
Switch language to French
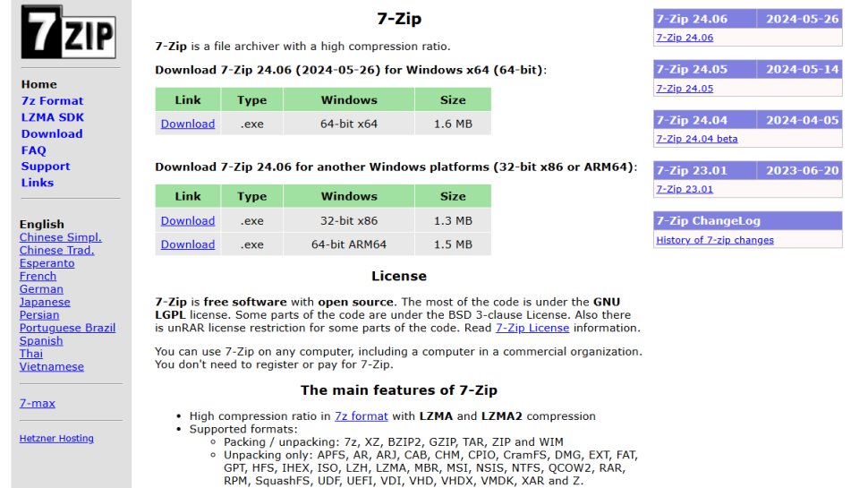click(38, 276)
